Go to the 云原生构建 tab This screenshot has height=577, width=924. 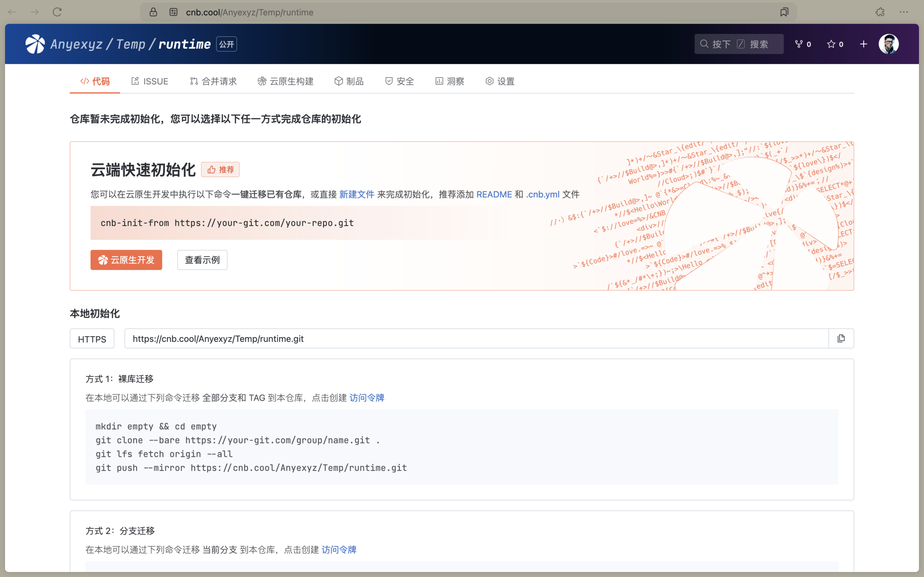(285, 81)
